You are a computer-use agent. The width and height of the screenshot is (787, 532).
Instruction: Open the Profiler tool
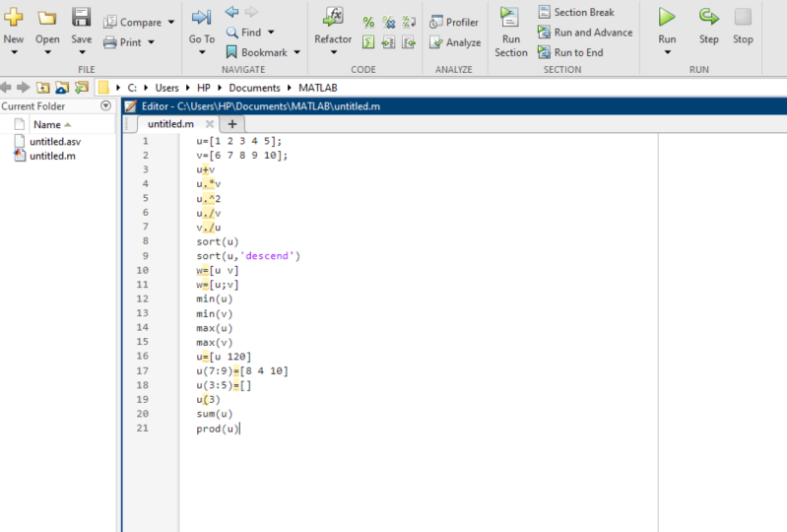coord(454,22)
